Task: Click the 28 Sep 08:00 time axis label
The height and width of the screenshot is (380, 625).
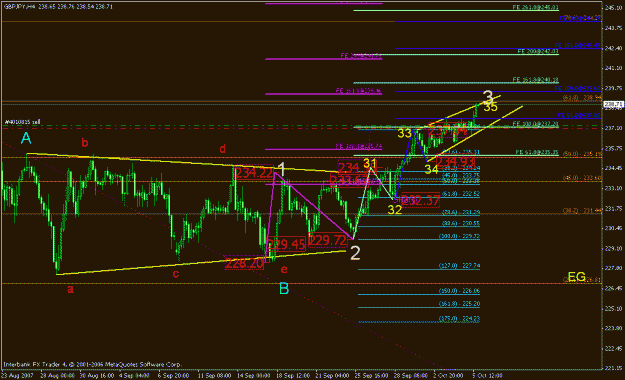Action: 411,375
